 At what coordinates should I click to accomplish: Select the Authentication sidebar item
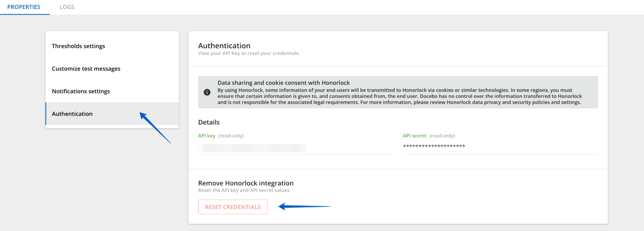coord(112,114)
